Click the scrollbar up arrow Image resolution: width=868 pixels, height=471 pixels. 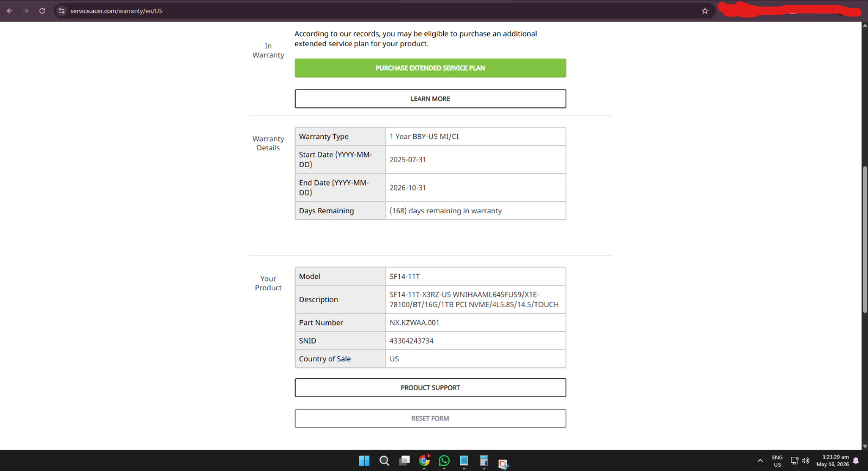[865, 26]
